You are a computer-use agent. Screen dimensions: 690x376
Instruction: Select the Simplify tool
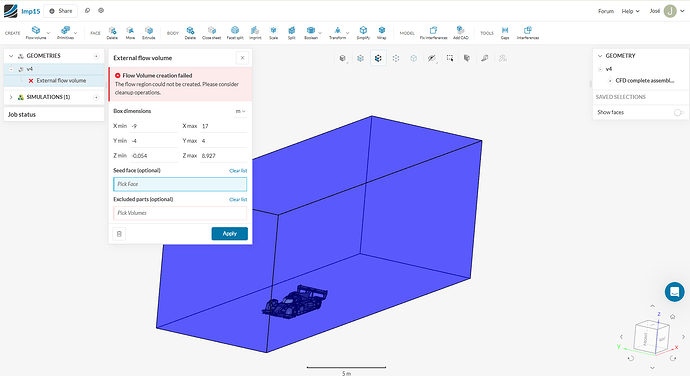click(x=363, y=33)
